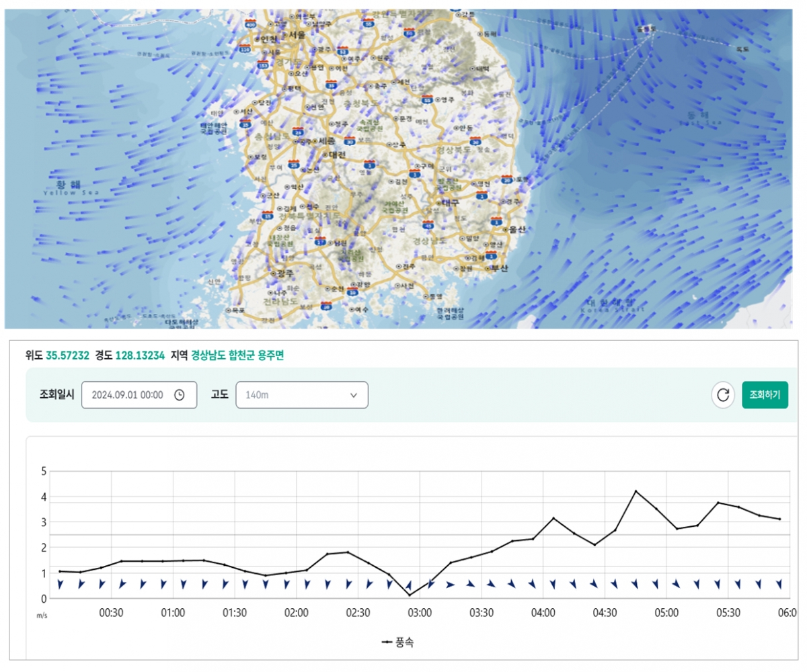Expand altitude list via the chevron arrow
The image size is (807, 672).
[354, 395]
